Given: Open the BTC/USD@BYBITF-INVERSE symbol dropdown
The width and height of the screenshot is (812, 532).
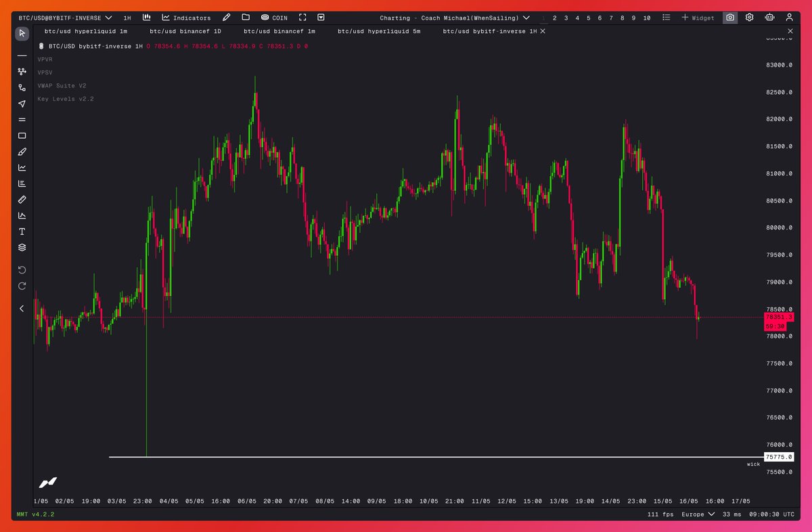Looking at the screenshot, I should tap(65, 18).
